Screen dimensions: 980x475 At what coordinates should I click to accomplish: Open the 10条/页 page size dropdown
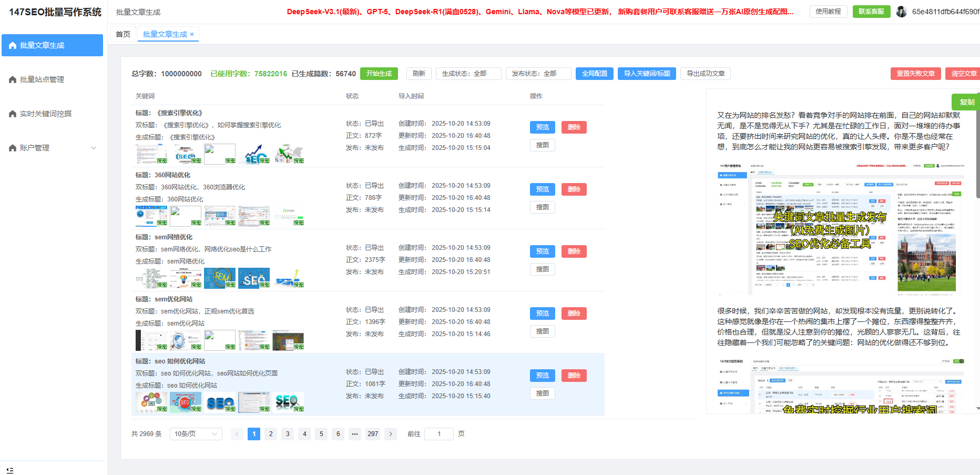pyautogui.click(x=196, y=434)
